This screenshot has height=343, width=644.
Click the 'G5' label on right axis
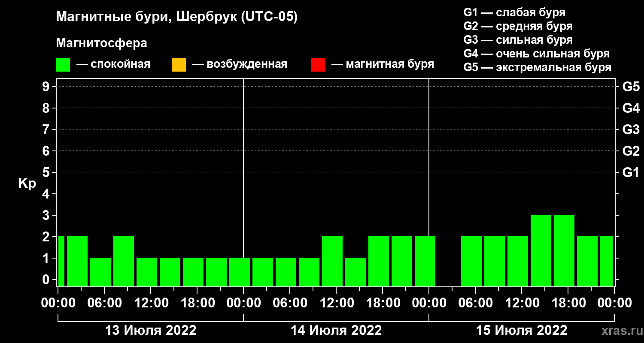(631, 87)
